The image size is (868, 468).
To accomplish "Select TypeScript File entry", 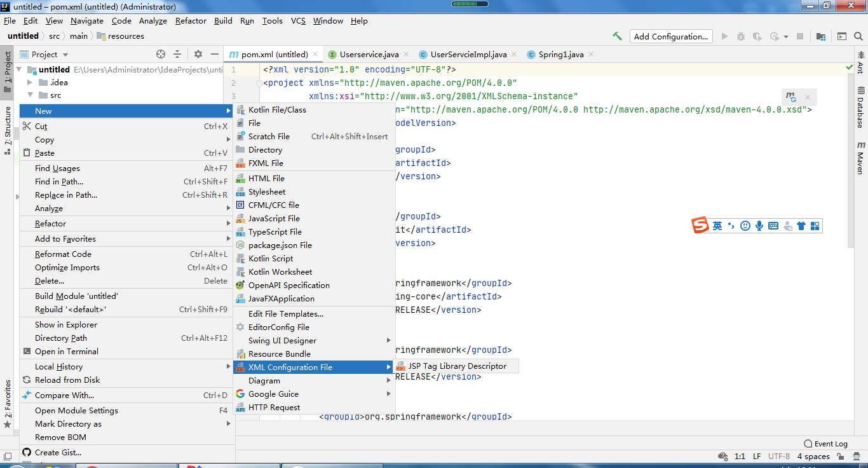I will tap(314, 232).
